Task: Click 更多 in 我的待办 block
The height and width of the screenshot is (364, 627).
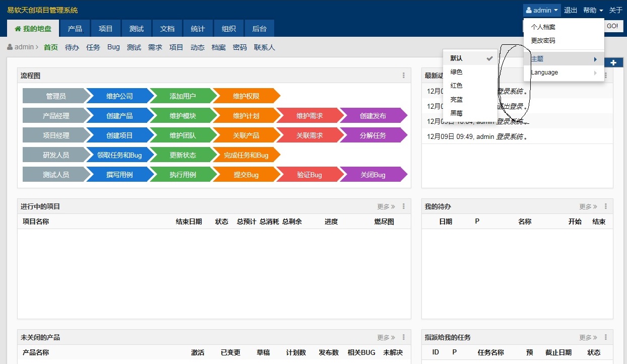Action: pyautogui.click(x=588, y=206)
